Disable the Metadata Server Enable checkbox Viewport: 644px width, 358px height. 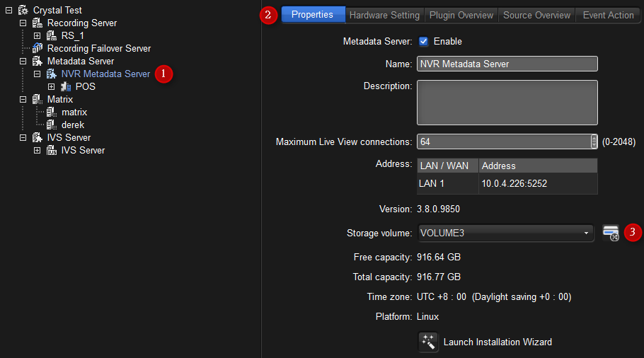coord(424,41)
